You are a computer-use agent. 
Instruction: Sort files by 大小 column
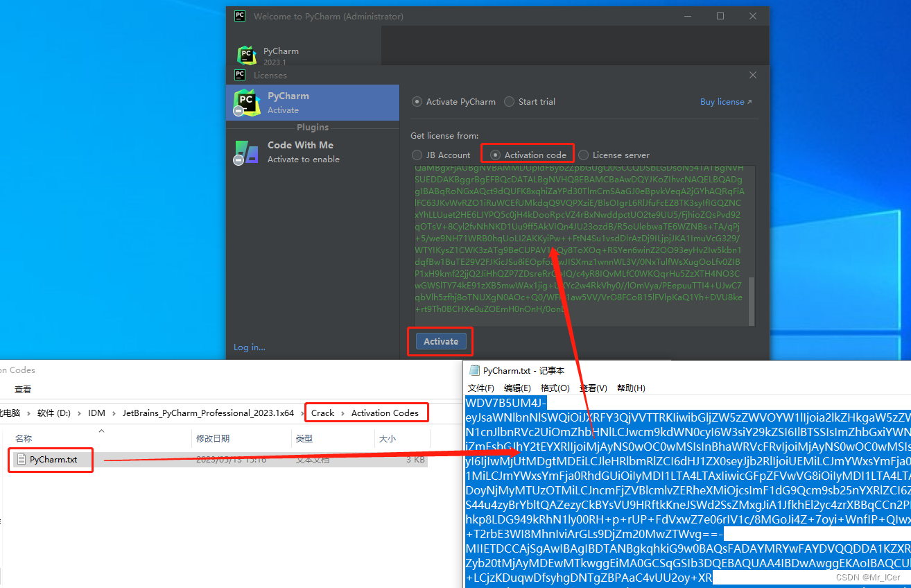[388, 439]
